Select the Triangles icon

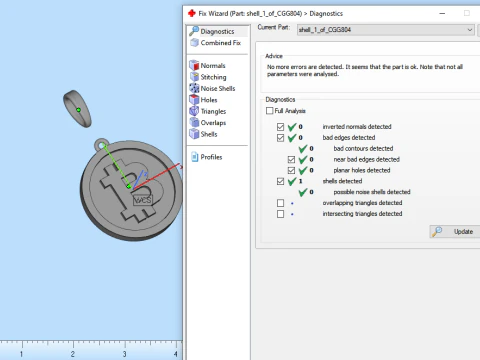[194, 111]
